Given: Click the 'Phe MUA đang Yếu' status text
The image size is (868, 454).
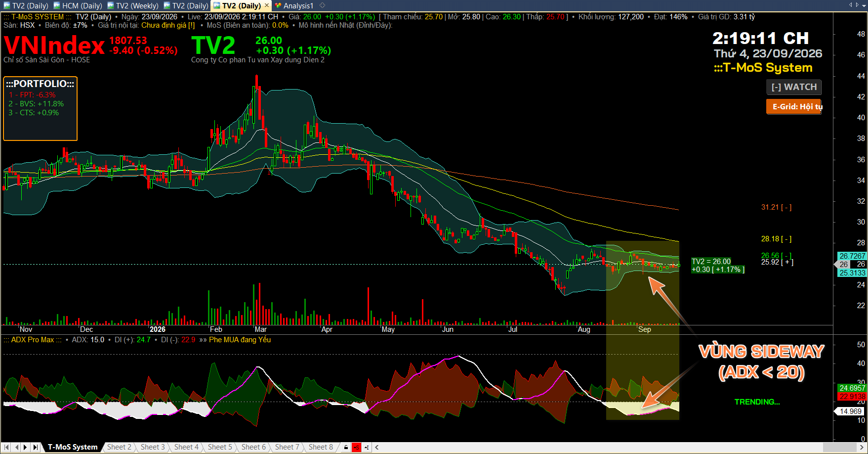Looking at the screenshot, I should tap(240, 340).
